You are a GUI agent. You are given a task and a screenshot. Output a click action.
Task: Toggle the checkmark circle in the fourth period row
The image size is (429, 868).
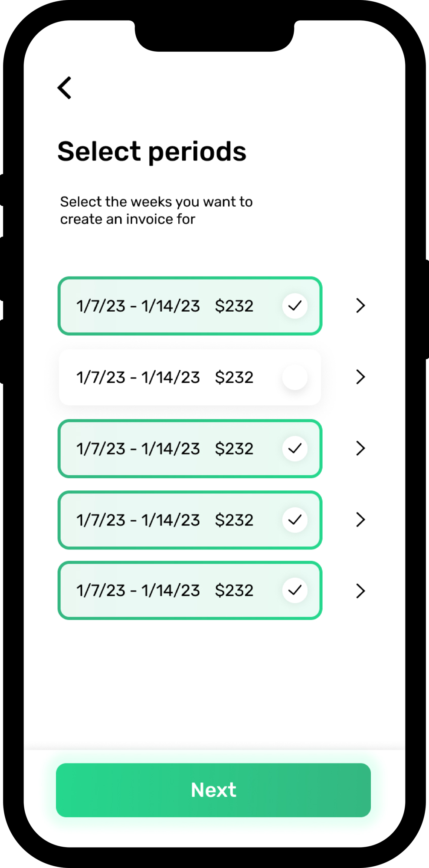point(295,519)
